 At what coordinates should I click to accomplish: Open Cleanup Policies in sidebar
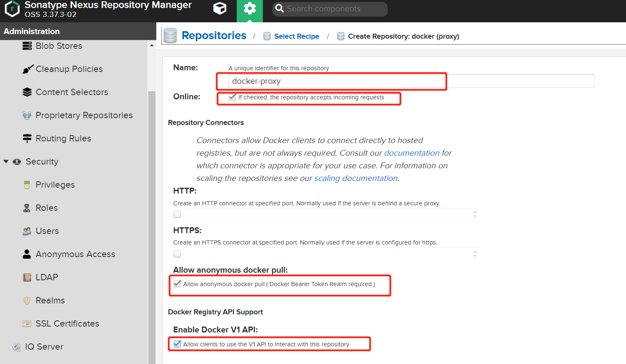point(69,69)
